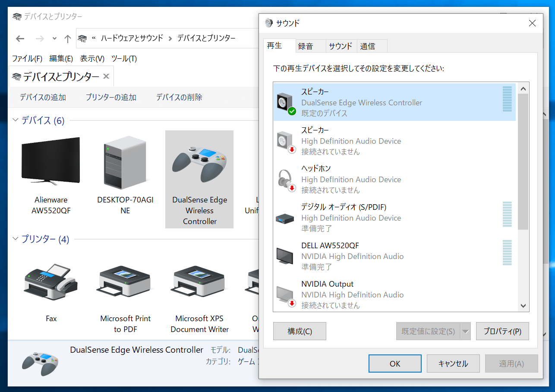Confirm the Sound dialog with OK

click(x=395, y=364)
